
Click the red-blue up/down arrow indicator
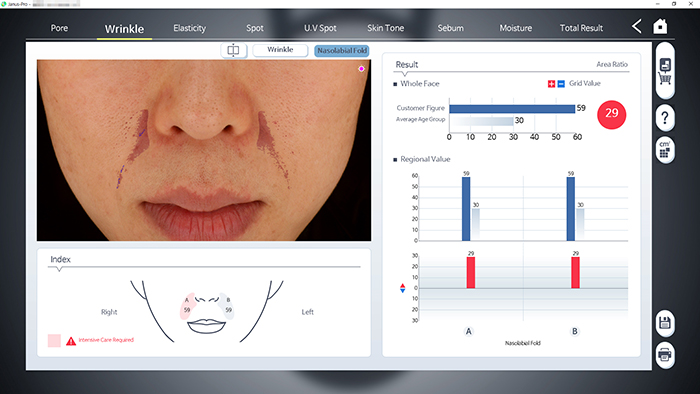(402, 288)
